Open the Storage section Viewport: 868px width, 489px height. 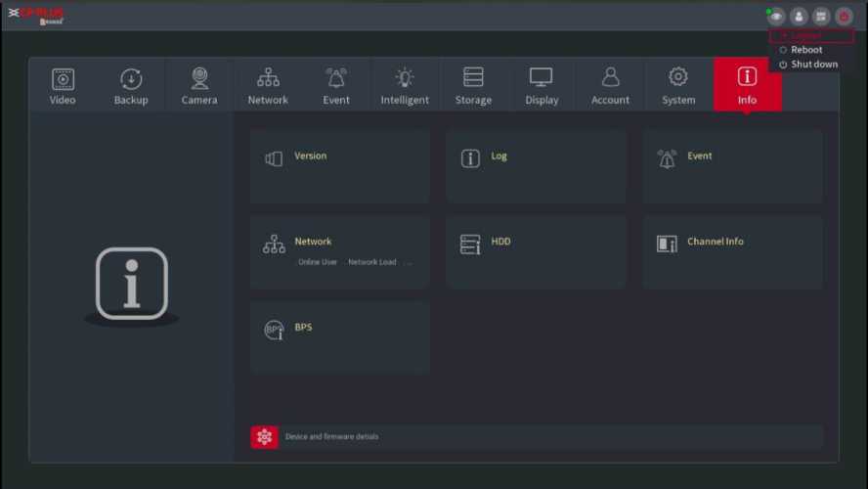coord(473,86)
